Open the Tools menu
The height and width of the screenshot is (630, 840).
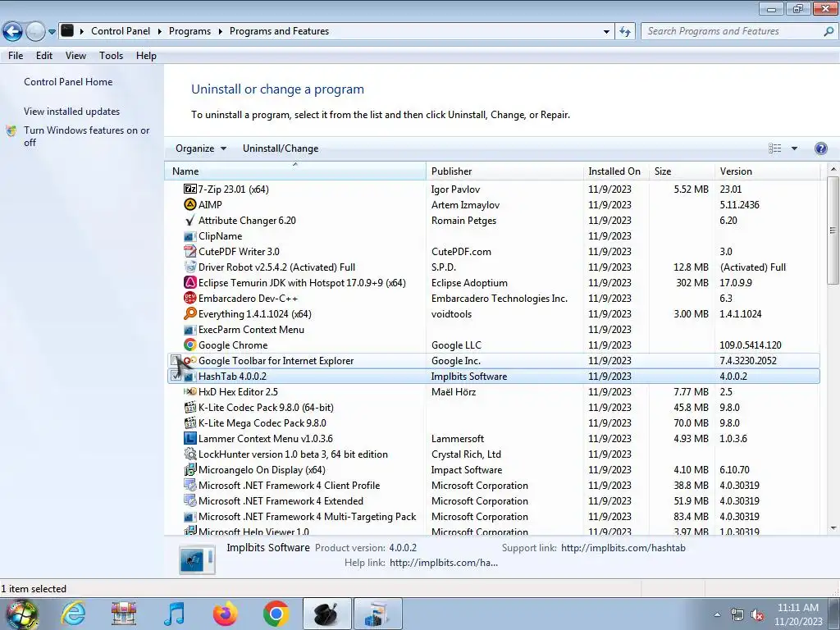tap(111, 56)
